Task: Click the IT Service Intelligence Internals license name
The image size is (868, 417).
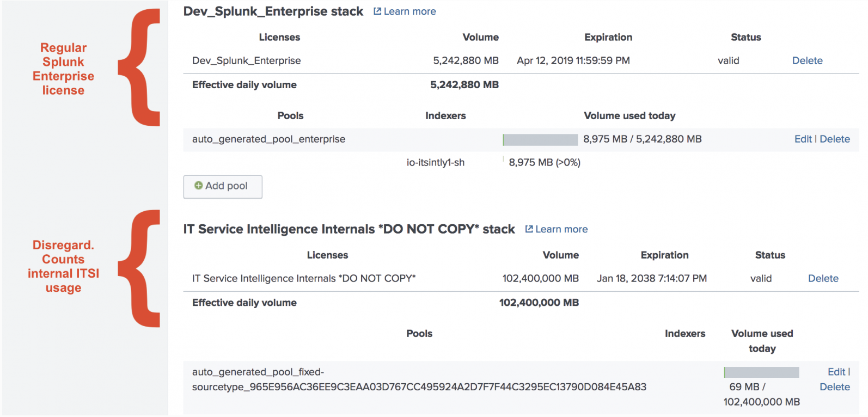Action: [304, 278]
